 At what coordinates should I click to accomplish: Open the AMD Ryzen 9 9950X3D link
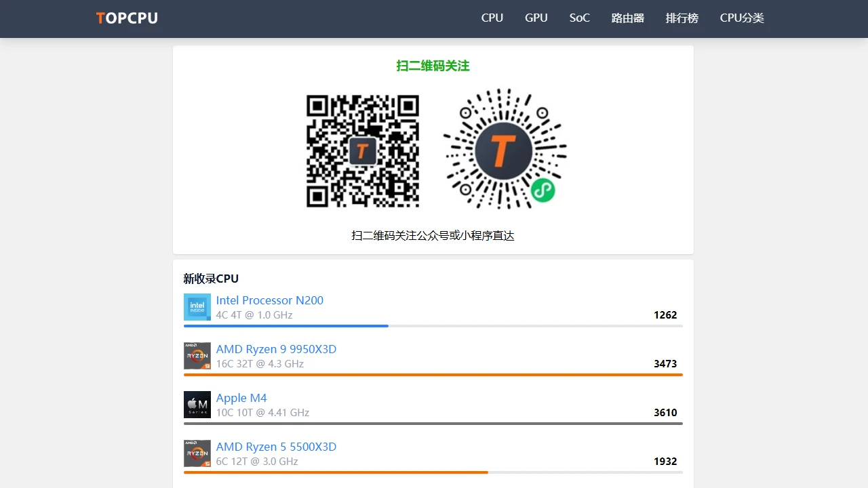pyautogui.click(x=276, y=349)
